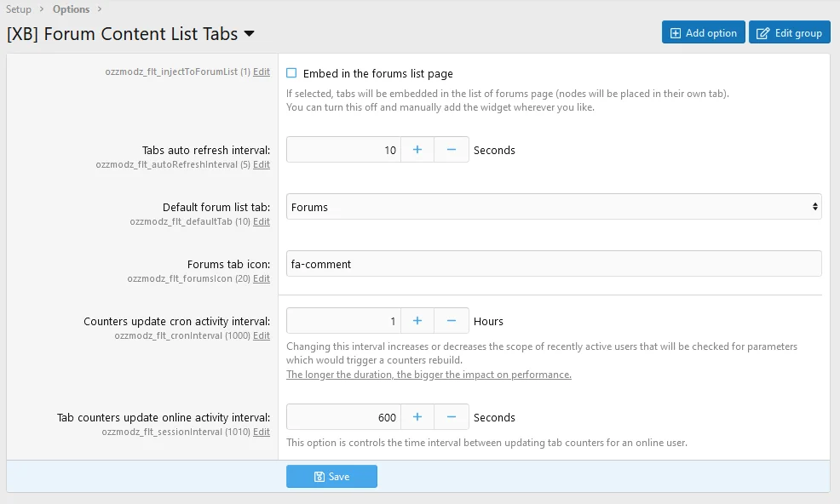The width and height of the screenshot is (840, 504).
Task: Decrease the Tabs auto refresh interval with minus
Action: pyautogui.click(x=452, y=150)
